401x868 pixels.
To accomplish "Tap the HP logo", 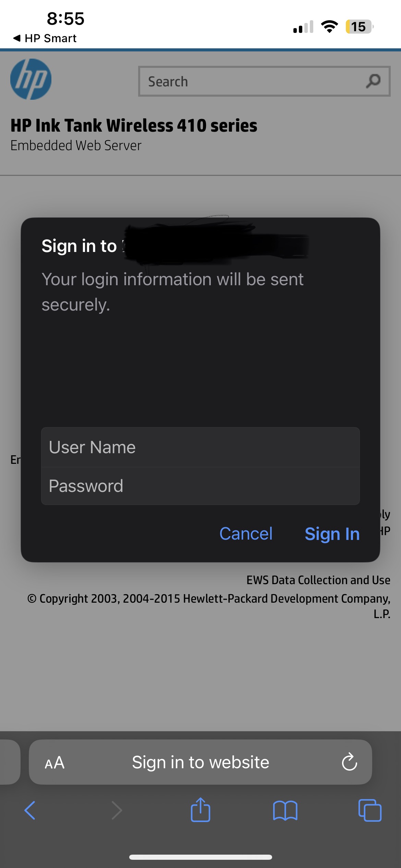I will [31, 79].
